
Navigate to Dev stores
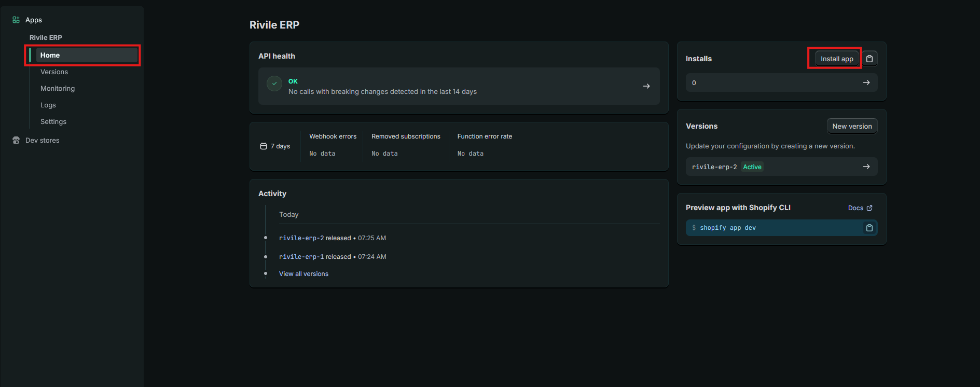pyautogui.click(x=43, y=140)
